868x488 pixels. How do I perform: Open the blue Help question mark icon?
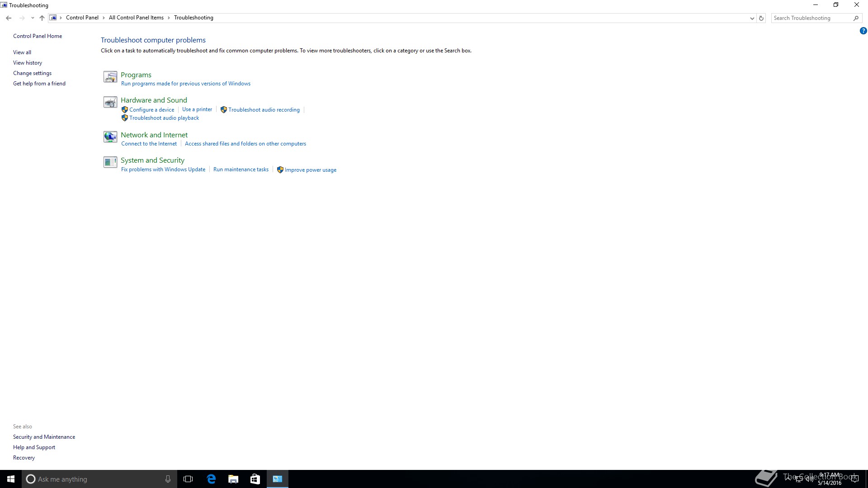coord(863,31)
